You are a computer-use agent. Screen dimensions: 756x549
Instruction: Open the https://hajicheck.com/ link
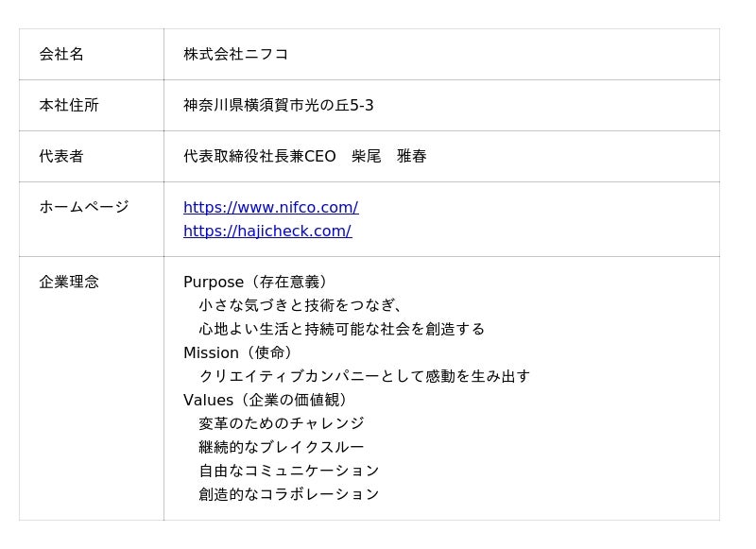pyautogui.click(x=267, y=232)
